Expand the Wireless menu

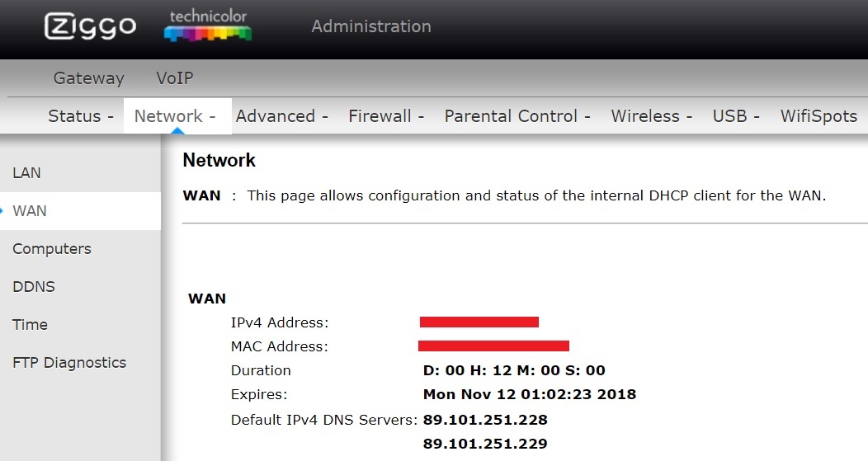click(x=651, y=116)
